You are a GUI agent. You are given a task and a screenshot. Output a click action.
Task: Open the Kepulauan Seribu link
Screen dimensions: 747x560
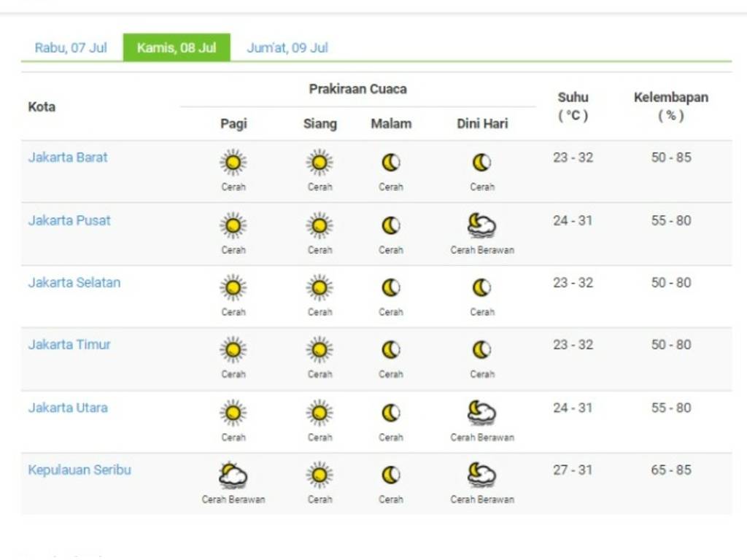(x=80, y=470)
